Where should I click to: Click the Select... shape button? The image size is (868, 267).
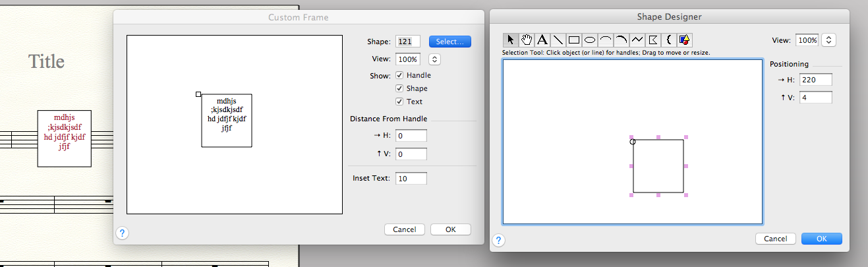pyautogui.click(x=450, y=42)
